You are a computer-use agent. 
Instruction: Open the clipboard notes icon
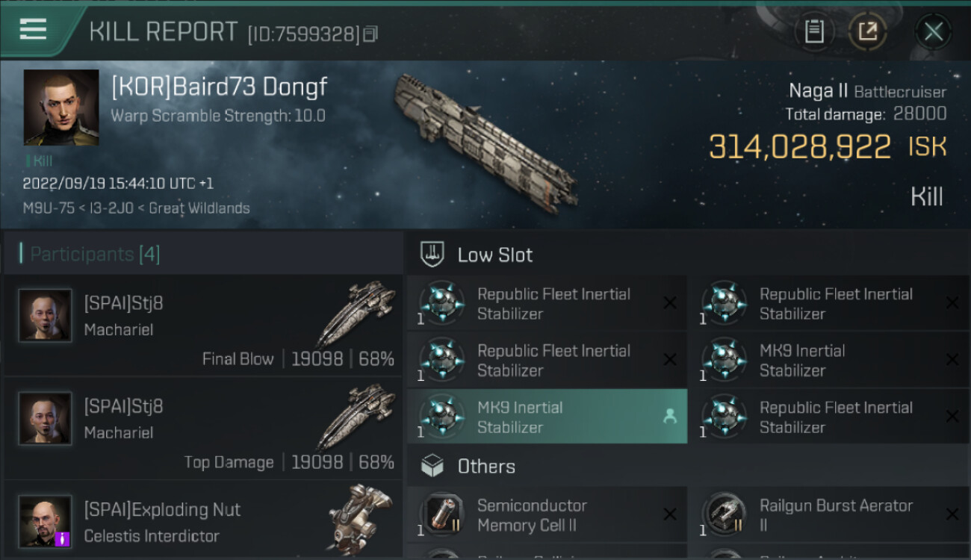pyautogui.click(x=813, y=32)
